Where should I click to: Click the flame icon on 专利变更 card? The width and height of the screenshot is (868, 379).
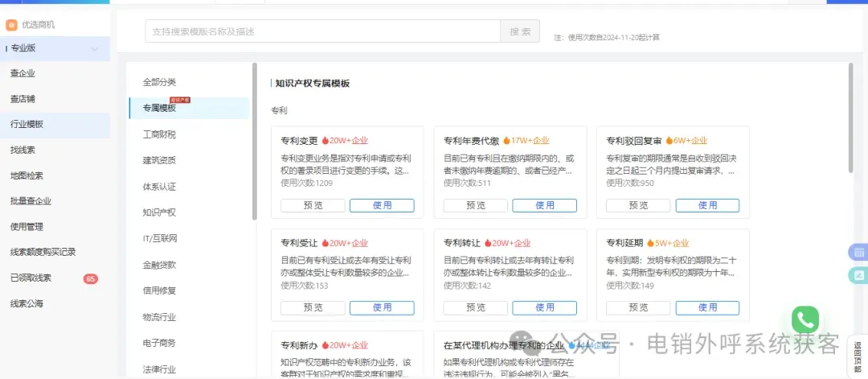pos(325,141)
